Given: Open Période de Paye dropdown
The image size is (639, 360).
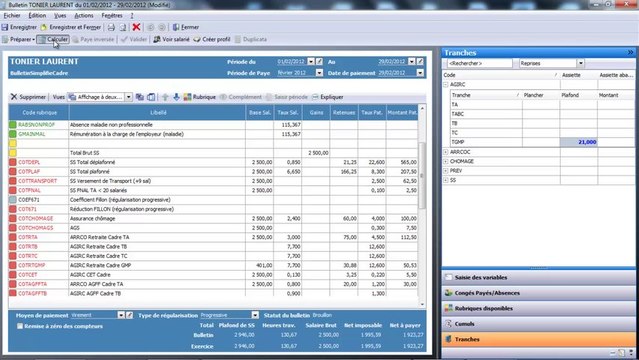Looking at the screenshot, I should tap(319, 73).
